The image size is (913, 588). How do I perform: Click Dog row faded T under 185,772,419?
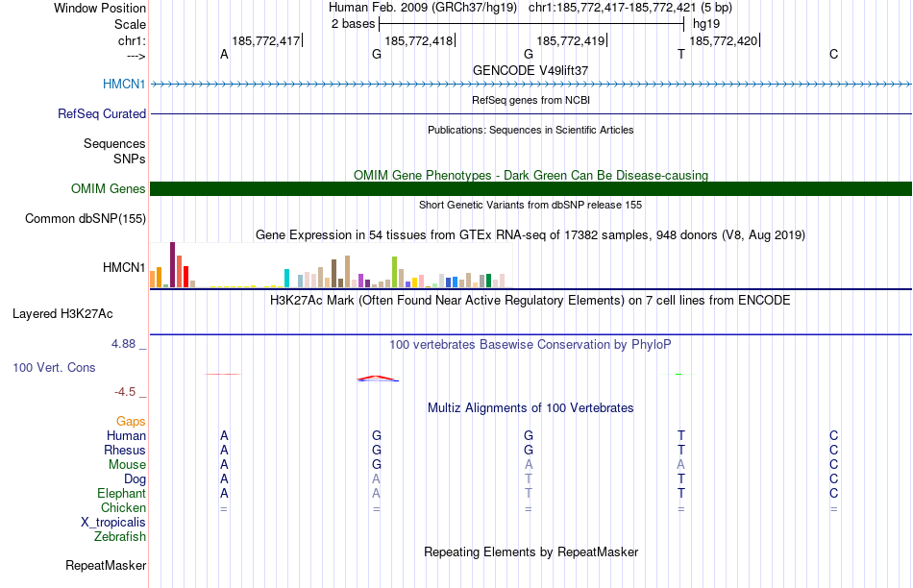pos(529,479)
